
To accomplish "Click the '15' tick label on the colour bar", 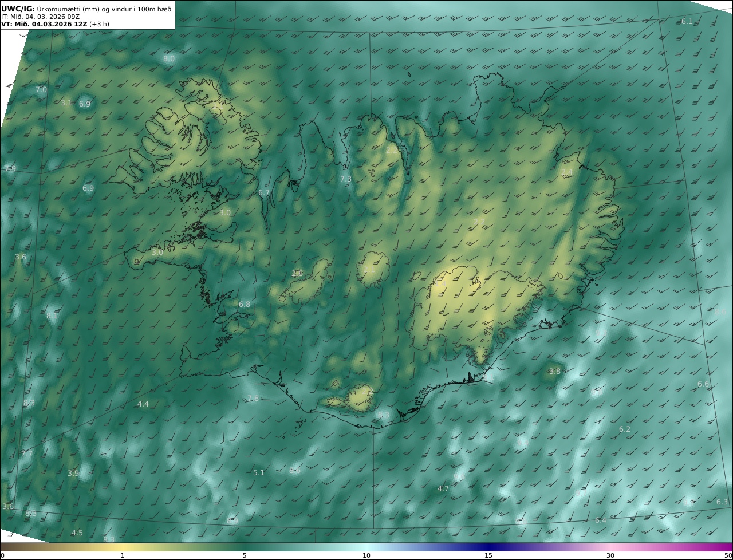I will click(488, 555).
